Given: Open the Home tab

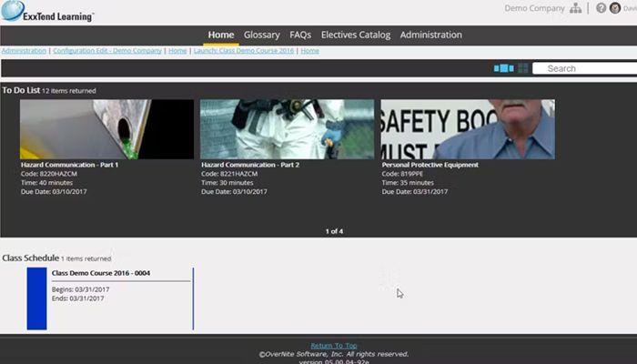Looking at the screenshot, I should pos(220,35).
